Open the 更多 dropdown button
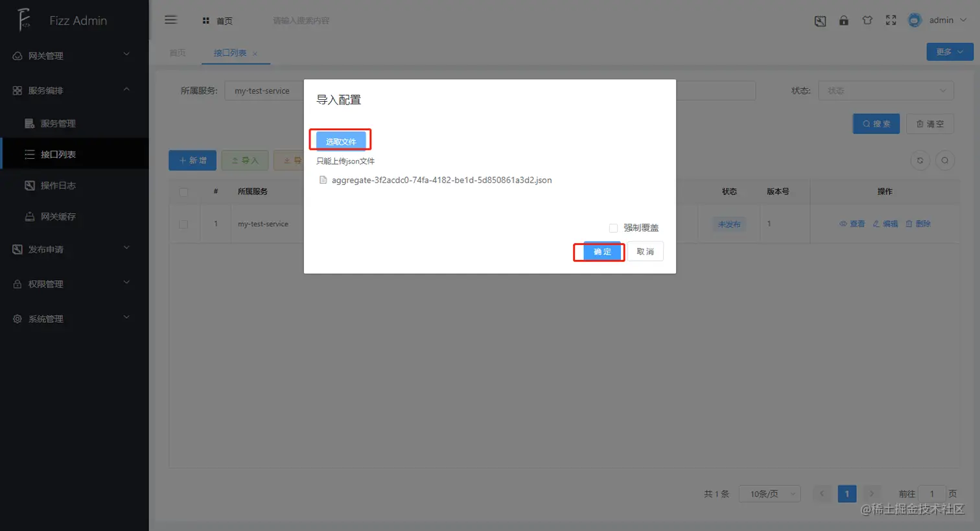The height and width of the screenshot is (531, 980). (950, 52)
